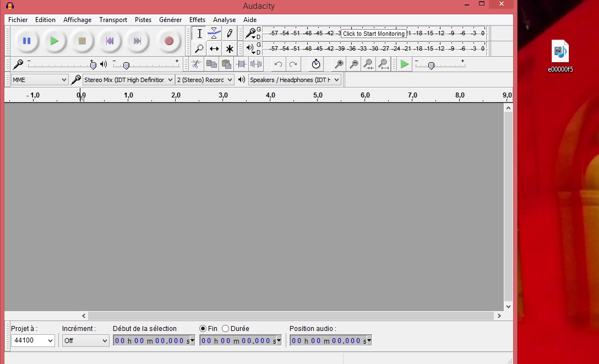This screenshot has width=599, height=364.
Task: Click the Copy icon in edit toolbar
Action: 211,64
